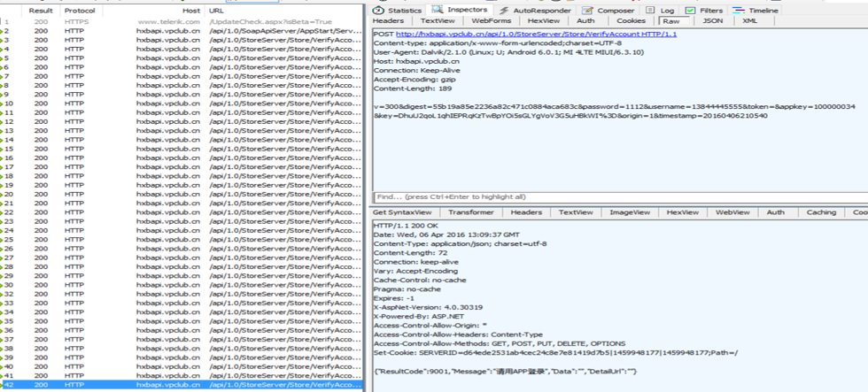
Task: Open the Get SyntaxView response tab
Action: coord(402,212)
